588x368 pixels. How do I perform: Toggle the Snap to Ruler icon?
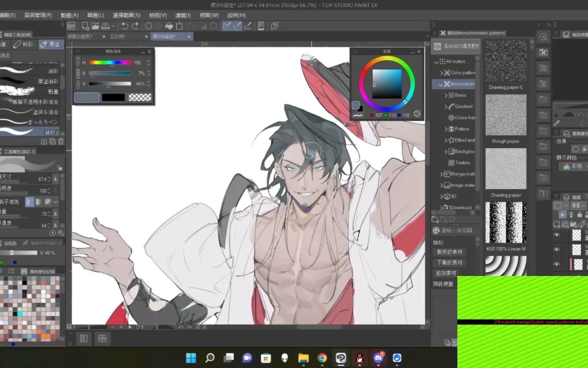[227, 26]
